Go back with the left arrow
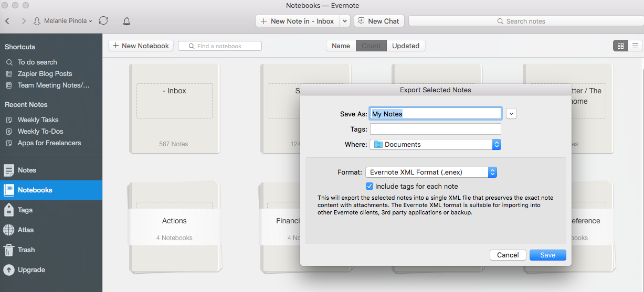Viewport: 644px width, 292px height. pyautogui.click(x=7, y=21)
